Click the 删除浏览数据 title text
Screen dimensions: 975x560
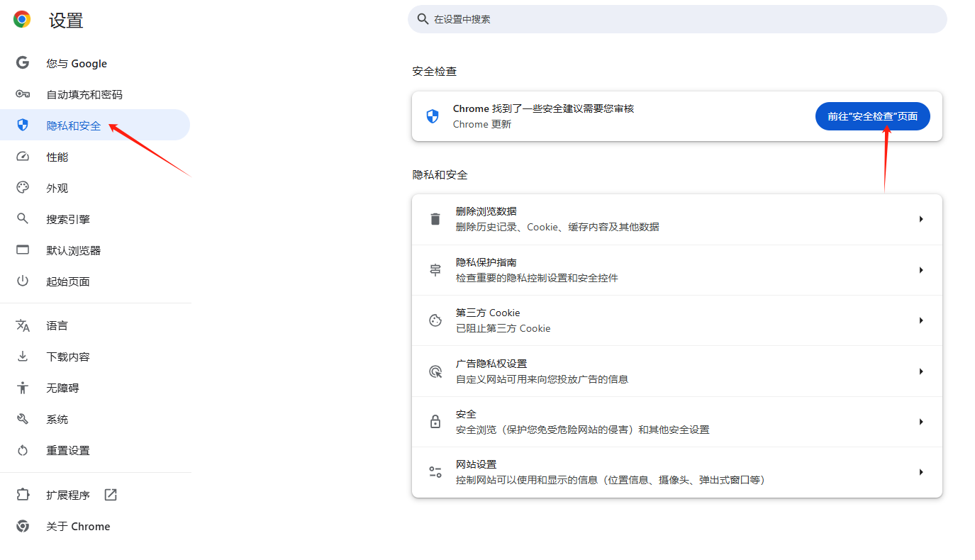486,211
